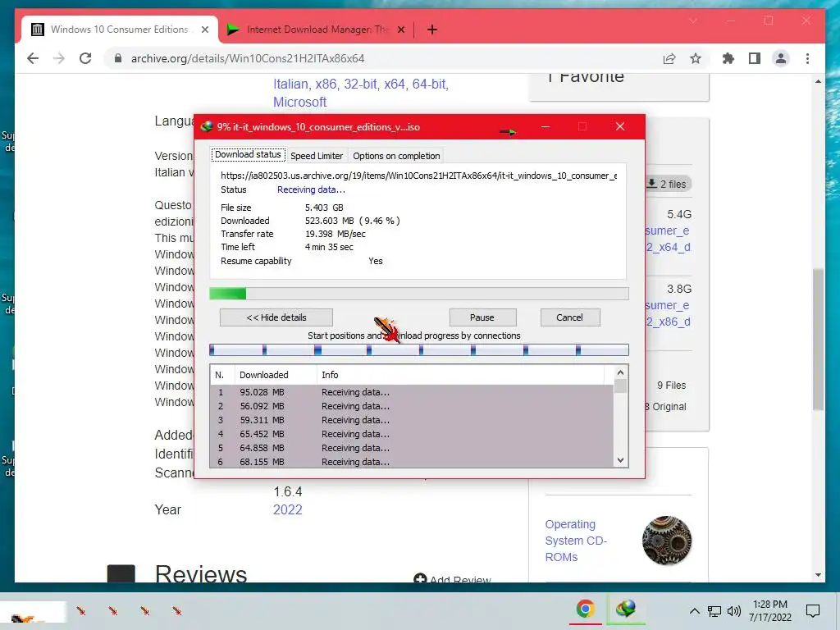The image size is (840, 630).
Task: Open Options on completion tab
Action: click(396, 156)
